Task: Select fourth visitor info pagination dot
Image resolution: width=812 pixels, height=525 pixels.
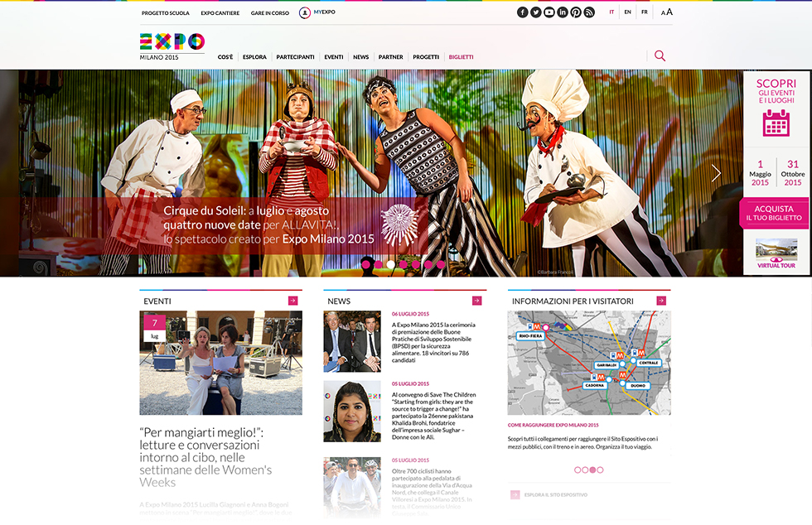Action: (x=600, y=470)
